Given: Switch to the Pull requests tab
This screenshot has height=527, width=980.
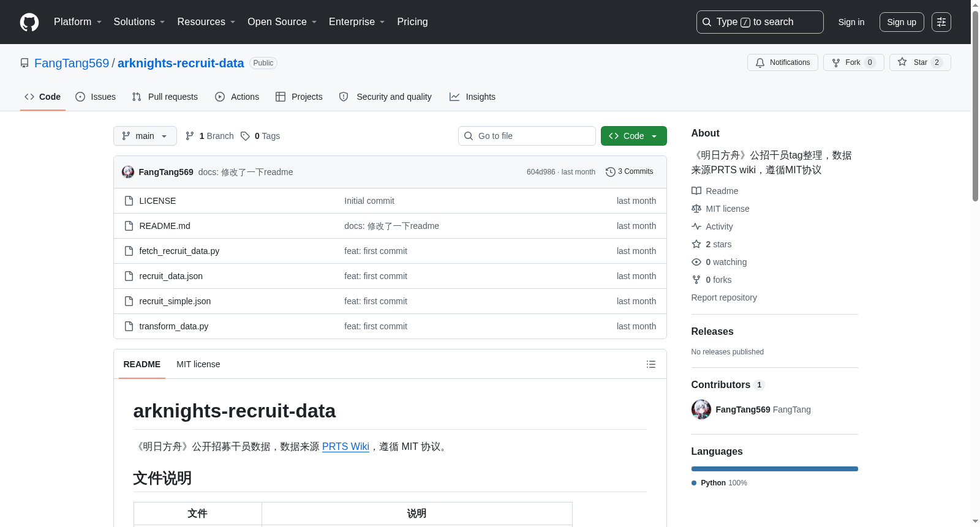Looking at the screenshot, I should [x=165, y=97].
